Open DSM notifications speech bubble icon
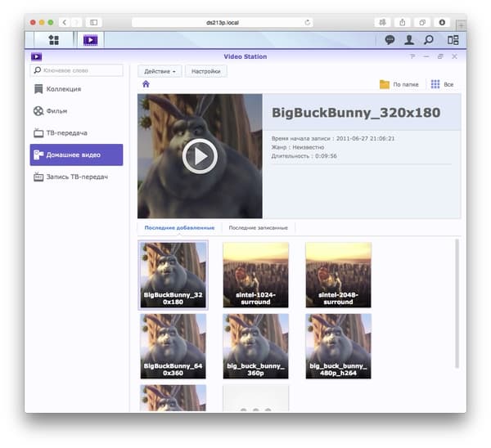Screen dimensions: 491x448 390,40
